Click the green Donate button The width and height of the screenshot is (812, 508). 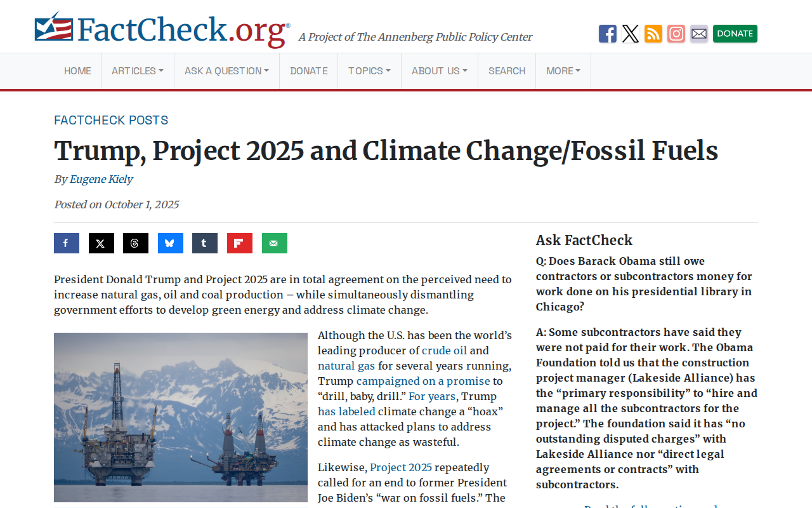point(735,34)
